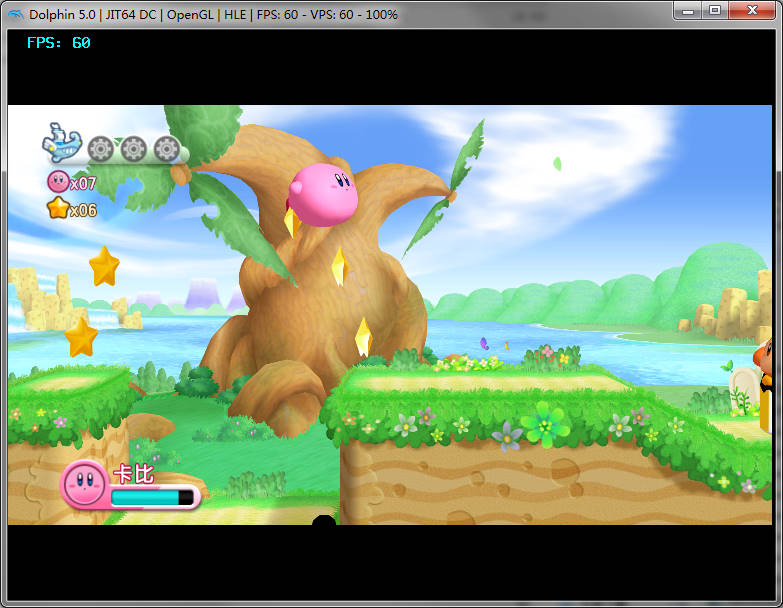This screenshot has width=783, height=608.
Task: Click the first energy sphere gear icon
Action: (x=101, y=148)
